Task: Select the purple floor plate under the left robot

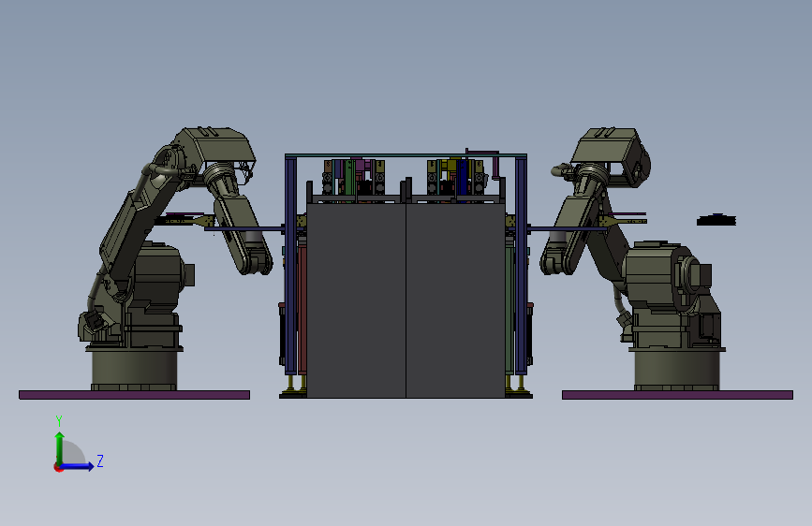Action: point(134,395)
